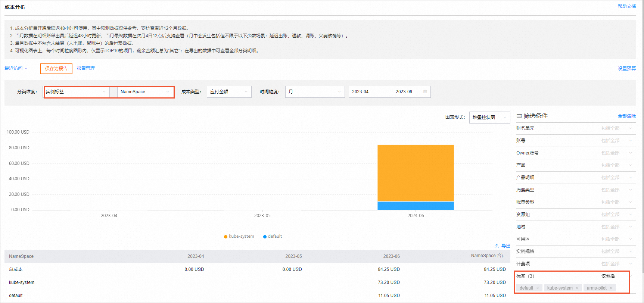Viewport: 644px width, 303px height.
Task: Remove the default tag filter chip
Action: [x=538, y=288]
